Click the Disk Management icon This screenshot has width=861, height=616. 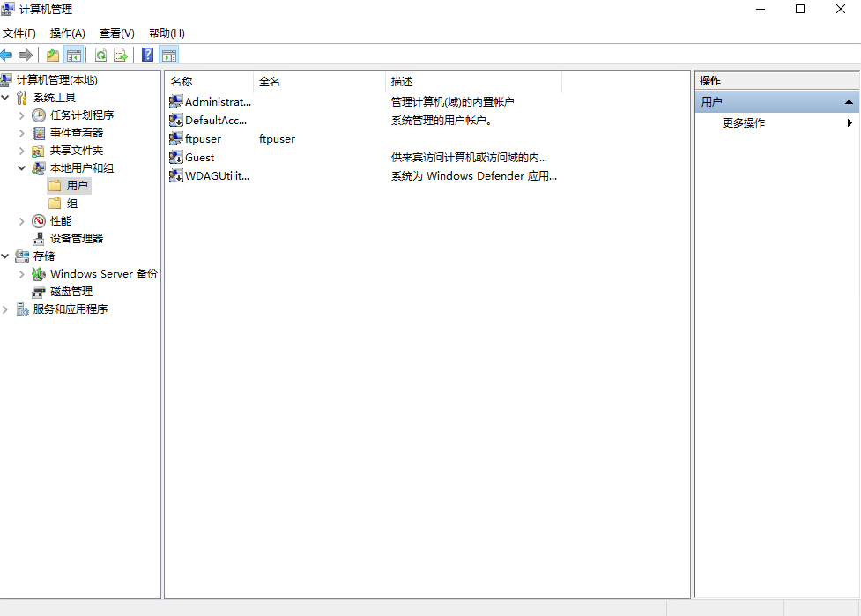39,292
